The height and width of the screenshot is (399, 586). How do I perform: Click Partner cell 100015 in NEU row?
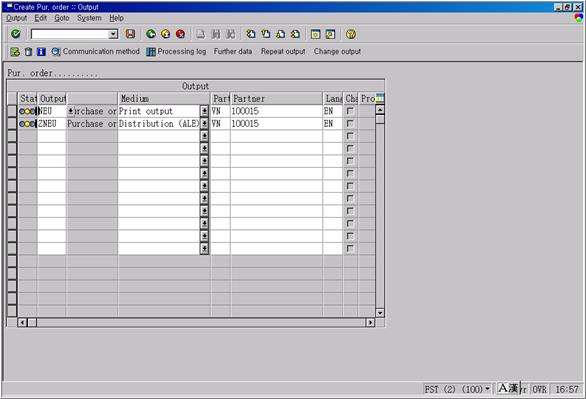pyautogui.click(x=276, y=111)
